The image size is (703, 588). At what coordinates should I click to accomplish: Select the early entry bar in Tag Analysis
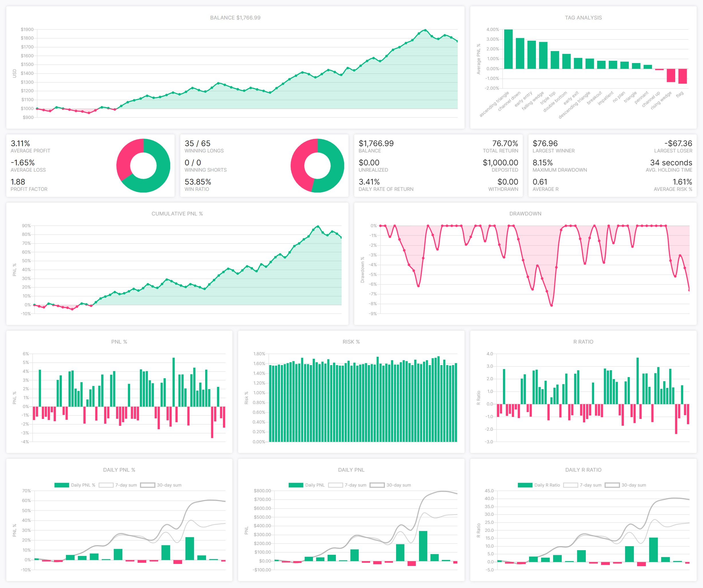pyautogui.click(x=532, y=54)
